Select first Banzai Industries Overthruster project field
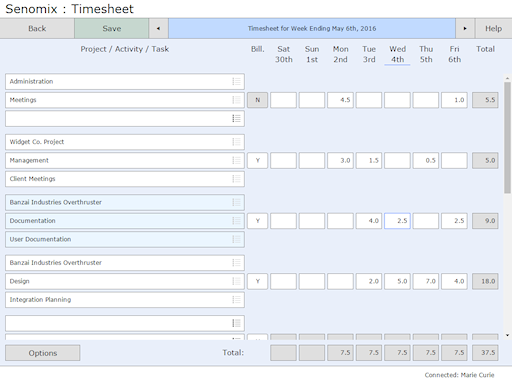 tap(125, 202)
